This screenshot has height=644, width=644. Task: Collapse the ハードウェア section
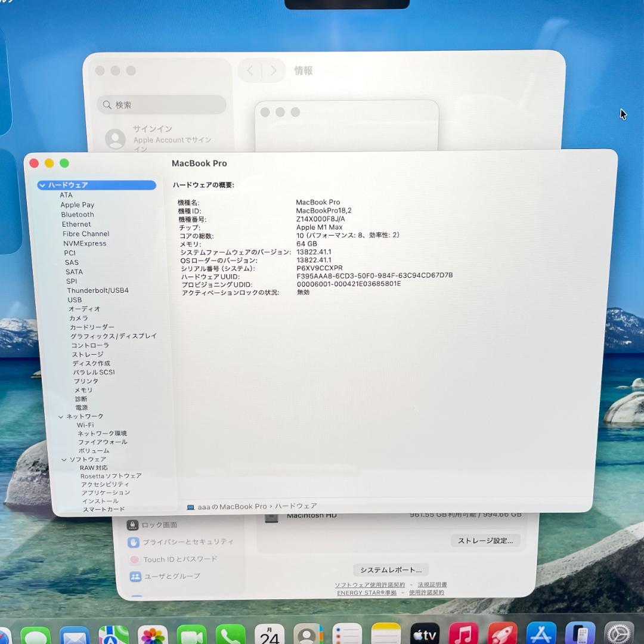pos(42,185)
